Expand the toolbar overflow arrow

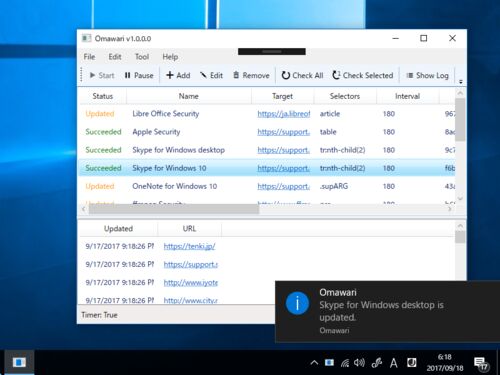click(x=461, y=81)
